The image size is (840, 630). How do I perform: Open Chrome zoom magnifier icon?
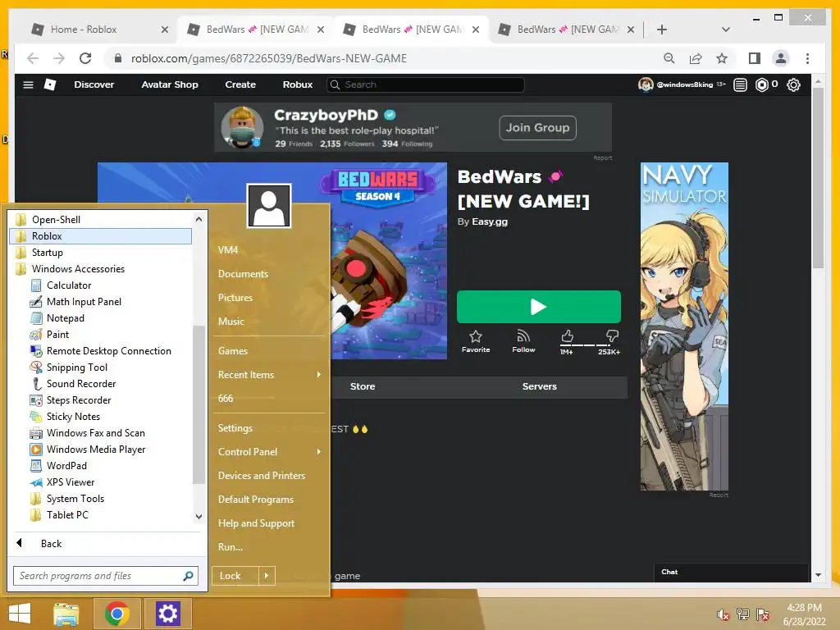pyautogui.click(x=669, y=58)
